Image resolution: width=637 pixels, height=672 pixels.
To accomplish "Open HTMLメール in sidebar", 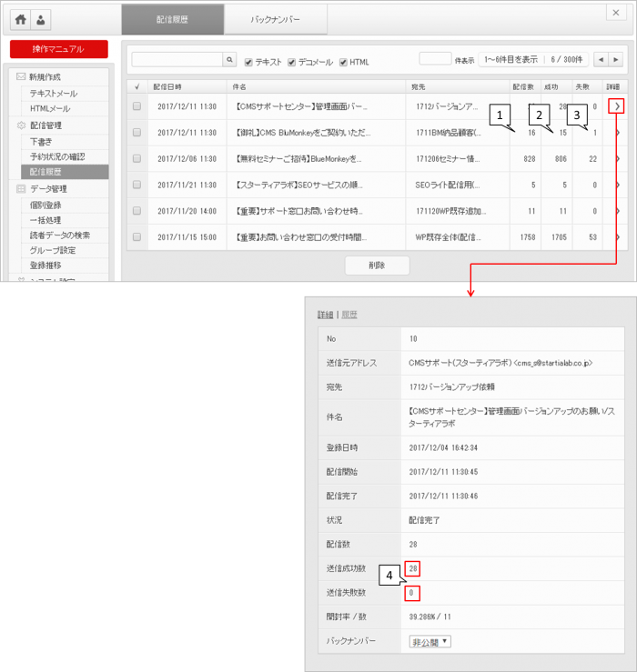I will point(50,108).
